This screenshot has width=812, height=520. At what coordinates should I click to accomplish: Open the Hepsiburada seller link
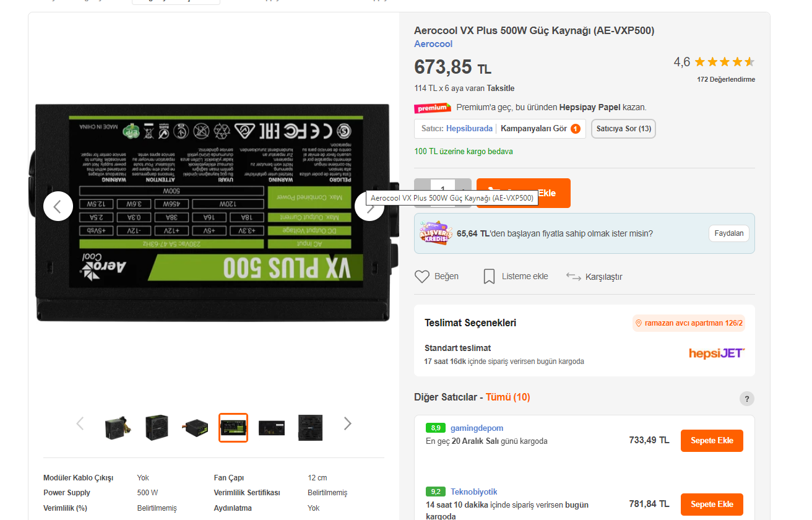click(469, 129)
